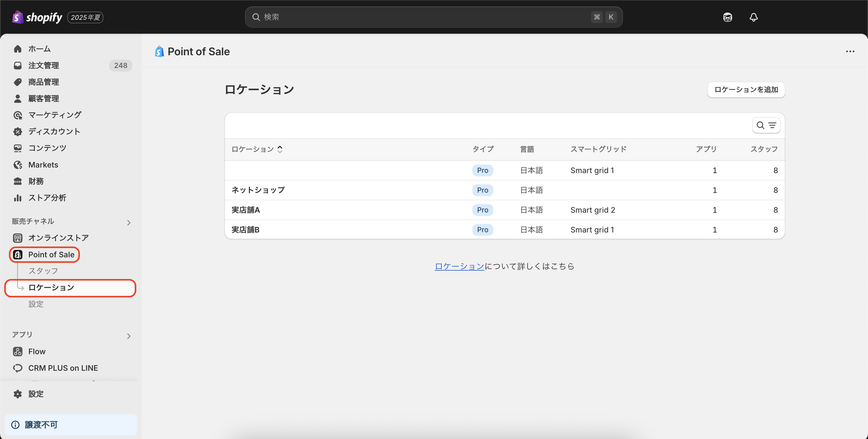Click ロケーションを追加 button
Image resolution: width=868 pixels, height=439 pixels.
(x=746, y=90)
